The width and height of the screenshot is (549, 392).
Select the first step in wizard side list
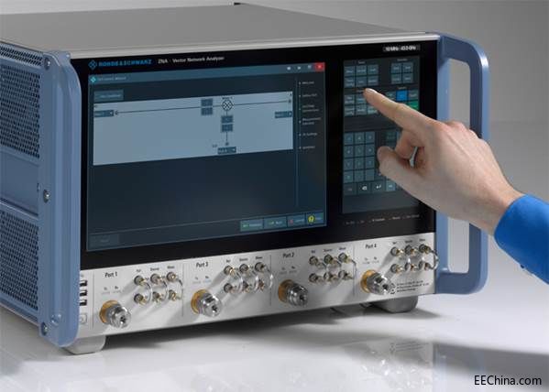tap(308, 83)
